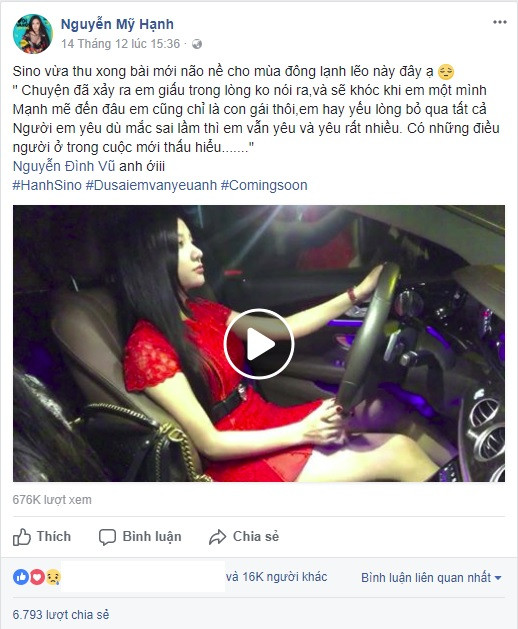The width and height of the screenshot is (518, 629).
Task: Open the Nguyễn Mỹ Hạnh profile name link
Action: coord(117,24)
